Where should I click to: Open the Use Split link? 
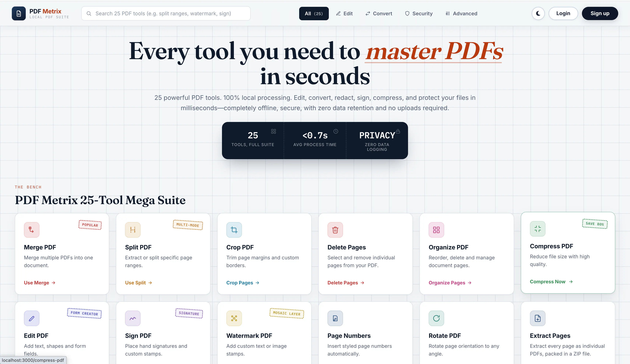click(139, 283)
